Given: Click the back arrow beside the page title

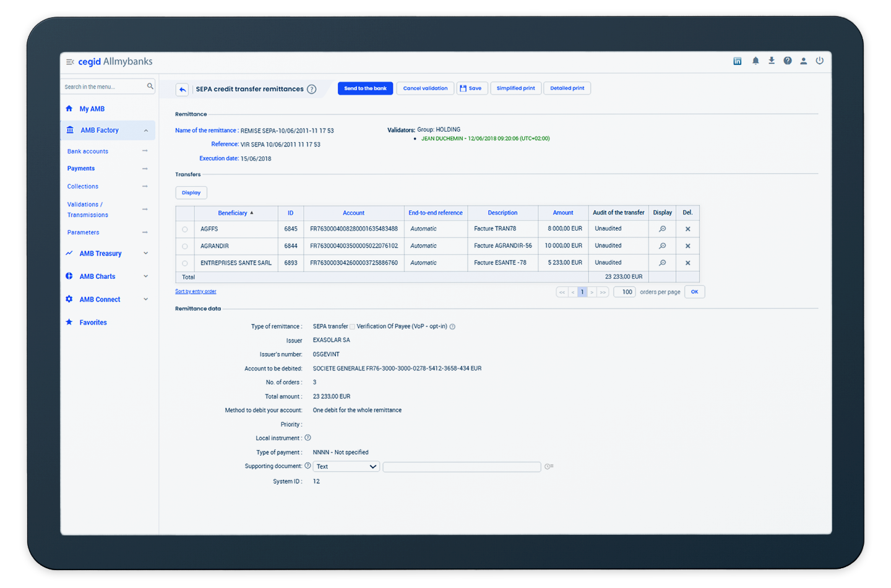Looking at the screenshot, I should tap(181, 89).
